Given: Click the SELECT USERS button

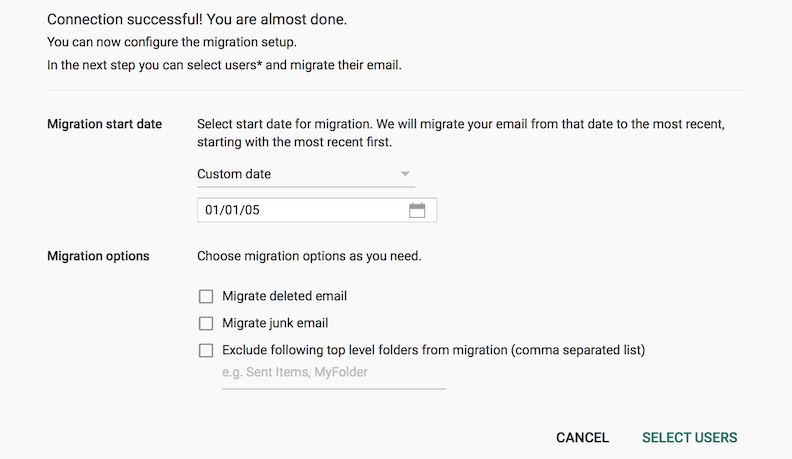Looking at the screenshot, I should (x=689, y=437).
